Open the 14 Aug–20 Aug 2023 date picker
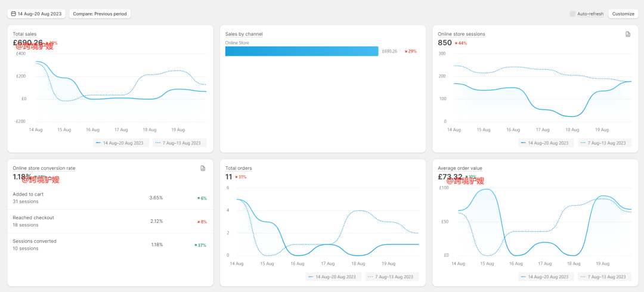 coord(36,14)
